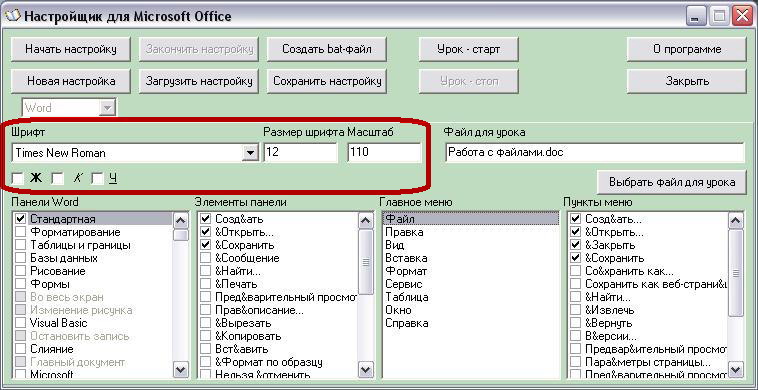Click Загрузить настройку button
This screenshot has height=390, width=758.
[x=199, y=81]
